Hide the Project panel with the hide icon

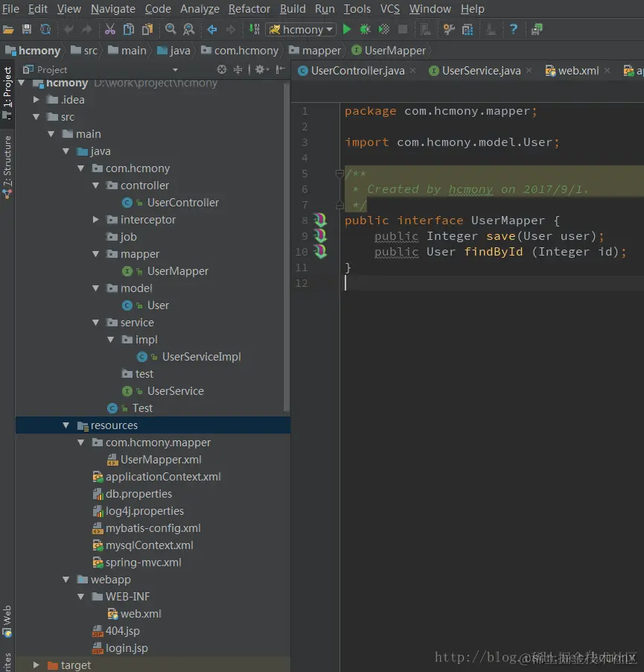coord(280,69)
